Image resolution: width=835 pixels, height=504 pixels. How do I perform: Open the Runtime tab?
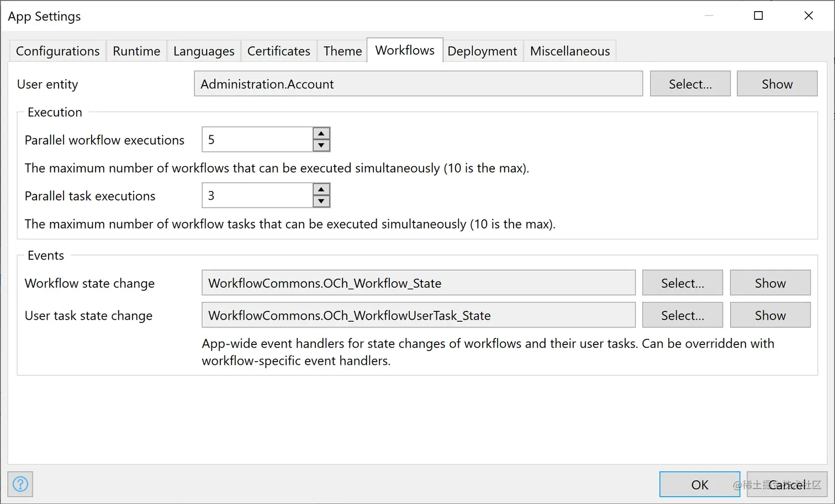tap(136, 51)
